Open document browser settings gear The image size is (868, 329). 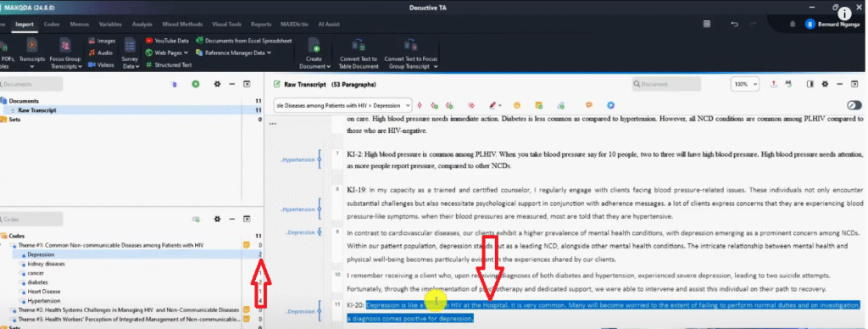coord(825,84)
